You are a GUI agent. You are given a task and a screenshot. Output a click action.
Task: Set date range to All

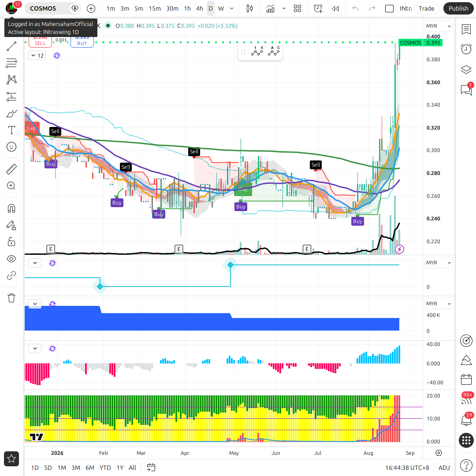132,468
